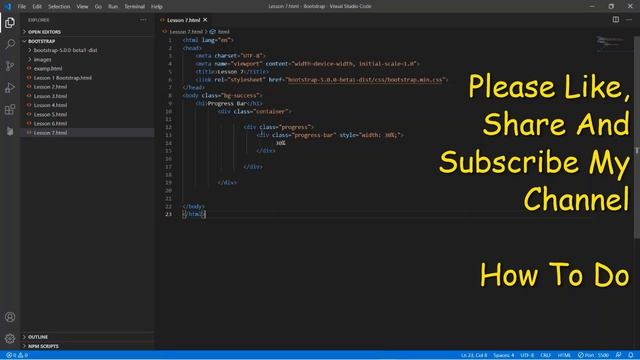This screenshot has height=360, width=640.
Task: Open the Selection menu
Action: coord(59,7)
